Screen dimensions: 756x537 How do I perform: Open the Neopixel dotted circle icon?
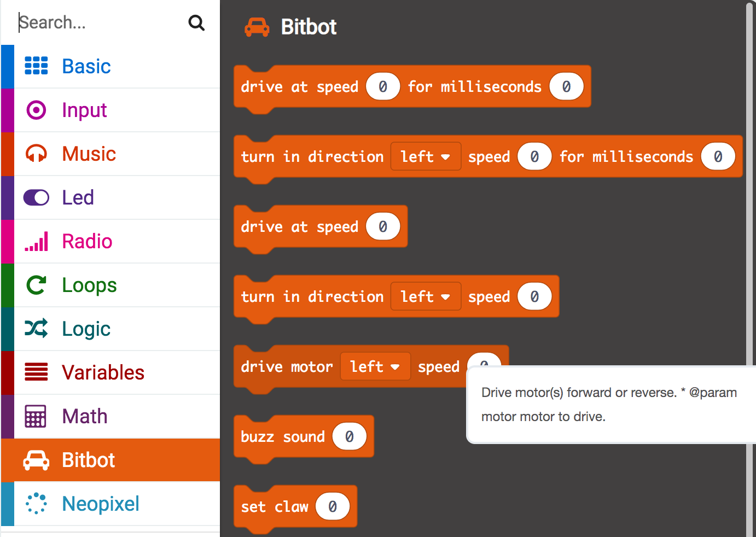point(36,504)
